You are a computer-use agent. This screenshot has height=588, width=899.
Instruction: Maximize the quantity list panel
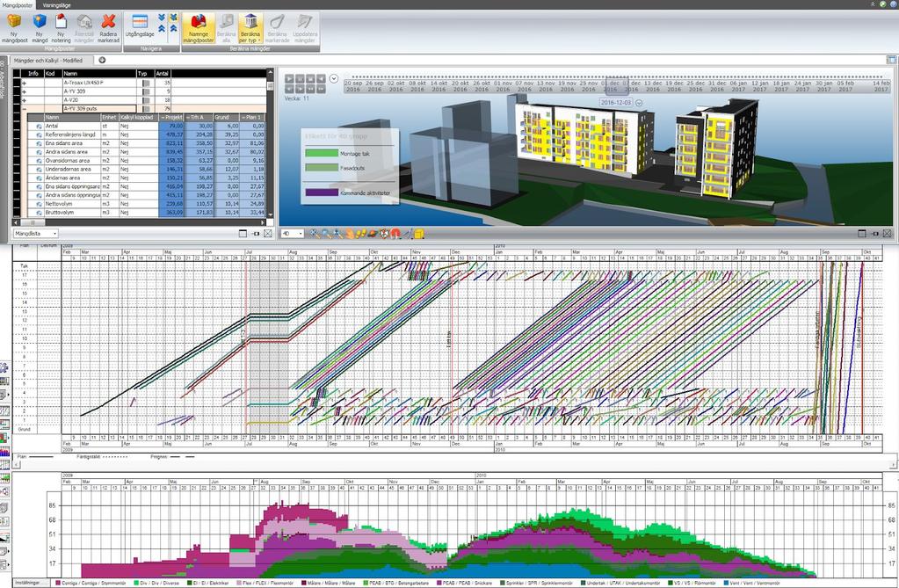[243, 234]
